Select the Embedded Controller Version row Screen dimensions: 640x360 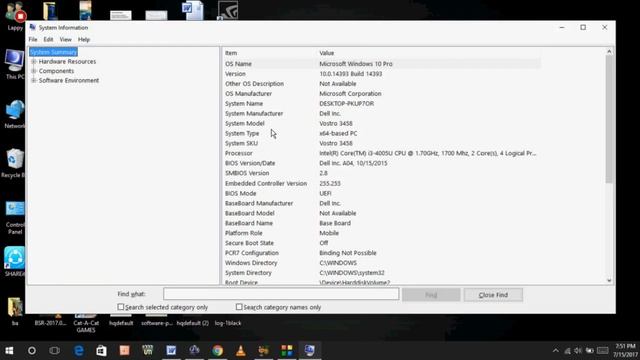click(382, 184)
